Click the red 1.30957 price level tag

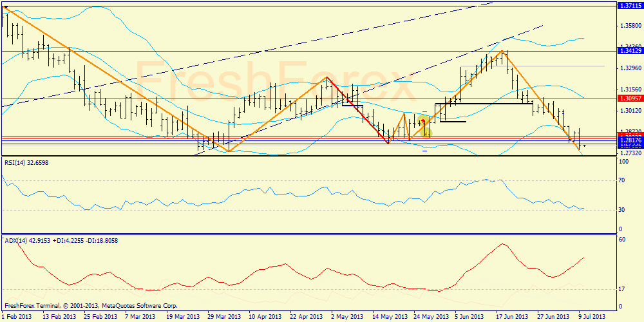pyautogui.click(x=628, y=99)
